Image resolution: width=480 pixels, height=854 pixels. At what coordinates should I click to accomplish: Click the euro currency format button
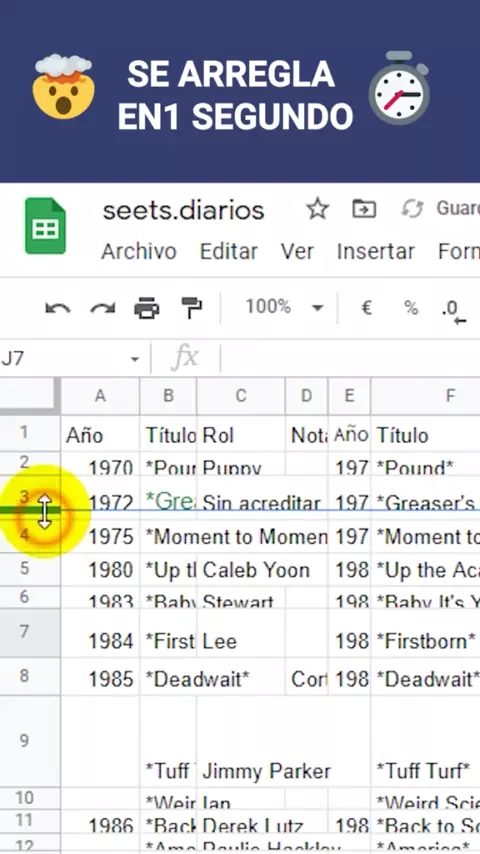[367, 308]
